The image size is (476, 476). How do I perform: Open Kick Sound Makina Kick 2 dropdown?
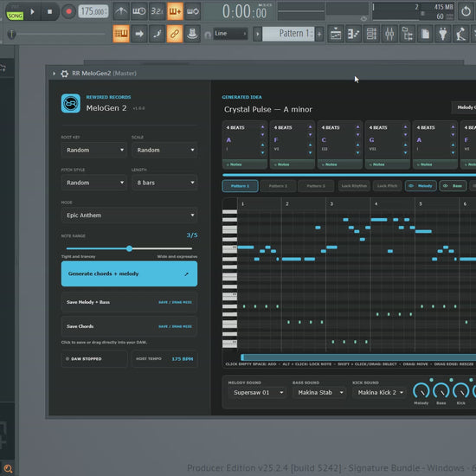coord(379,393)
